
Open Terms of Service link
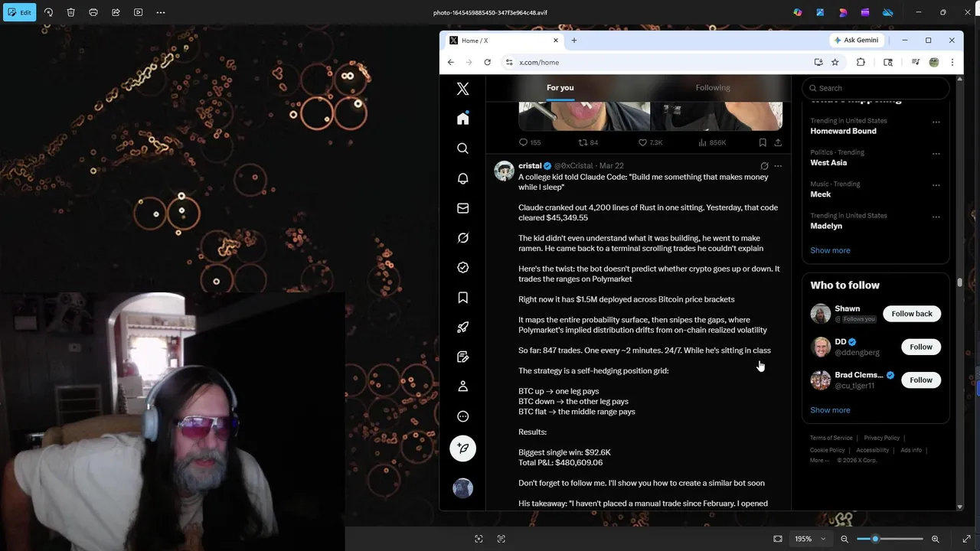point(831,438)
